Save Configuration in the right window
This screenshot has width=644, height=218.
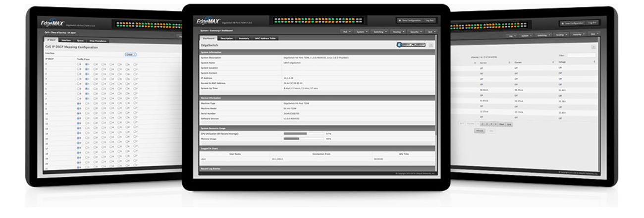573,23
